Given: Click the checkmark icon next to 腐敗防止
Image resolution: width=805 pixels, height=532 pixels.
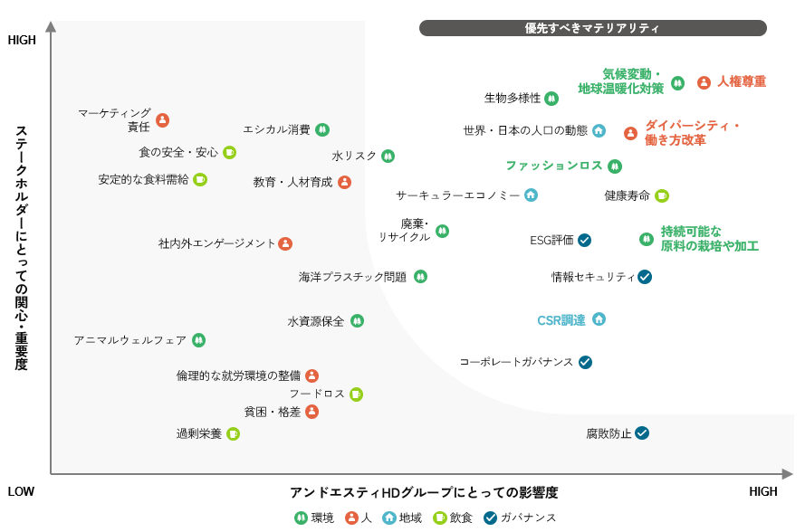Looking at the screenshot, I should point(642,433).
